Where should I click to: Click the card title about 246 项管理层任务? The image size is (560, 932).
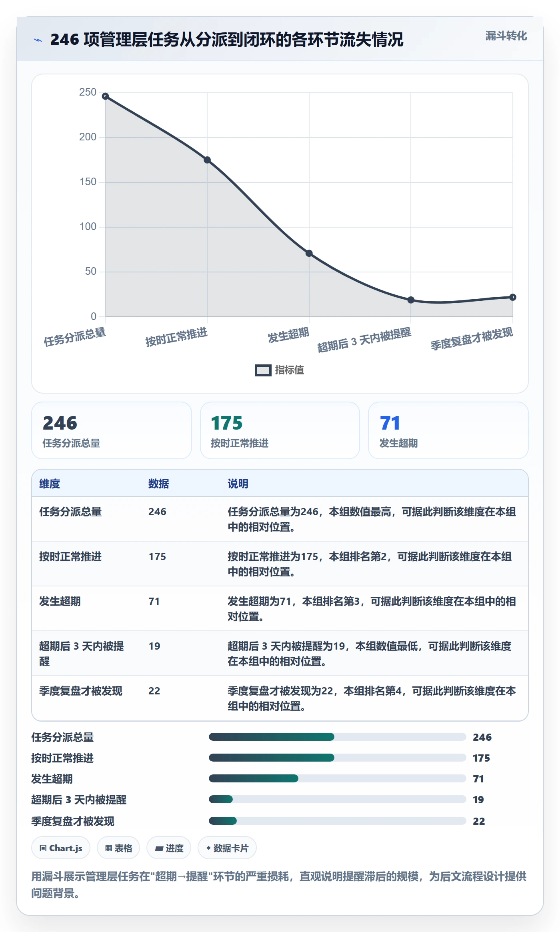click(227, 40)
